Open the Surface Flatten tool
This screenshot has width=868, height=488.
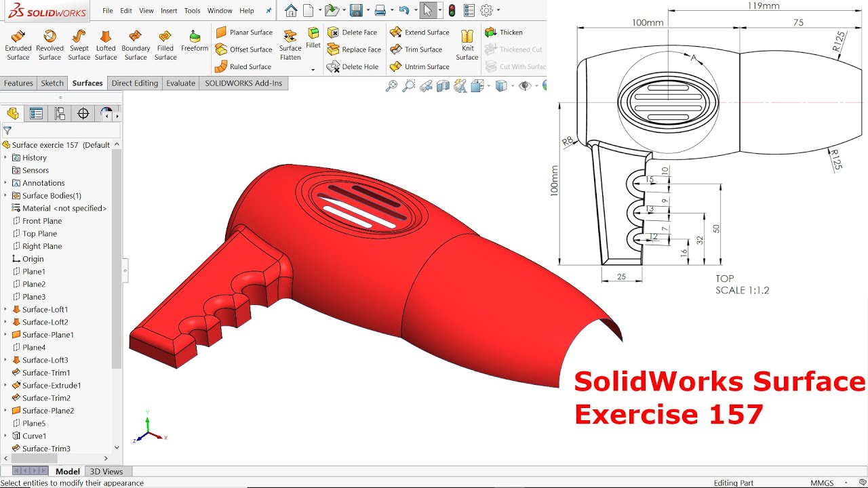290,45
